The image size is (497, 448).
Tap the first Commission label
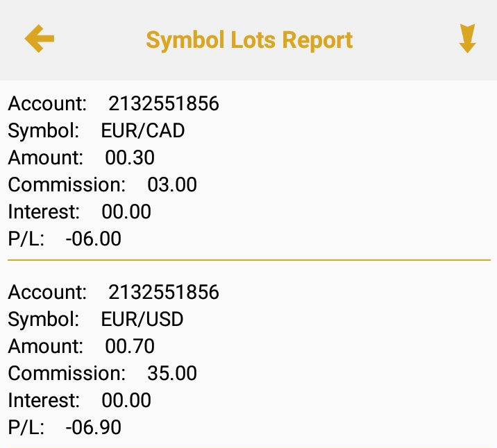pos(67,185)
